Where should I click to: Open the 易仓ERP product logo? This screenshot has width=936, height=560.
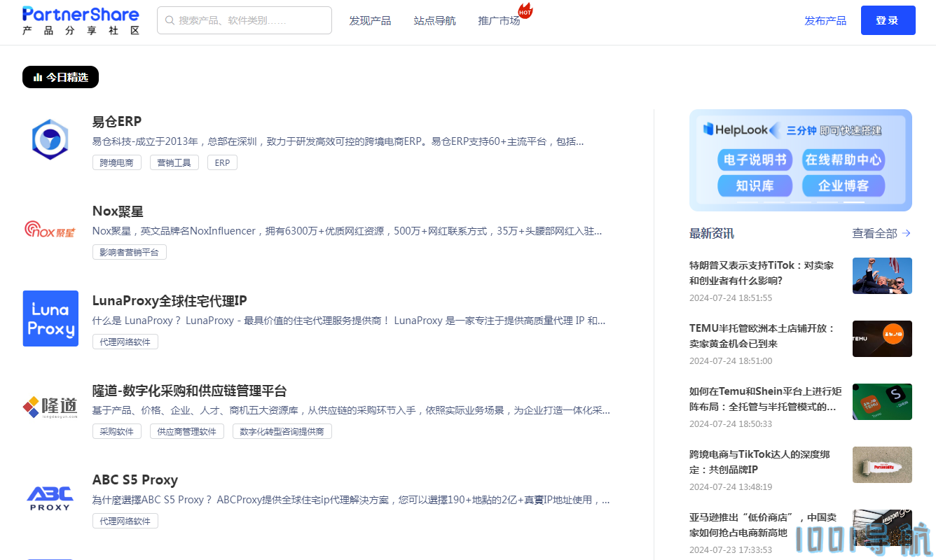50,139
